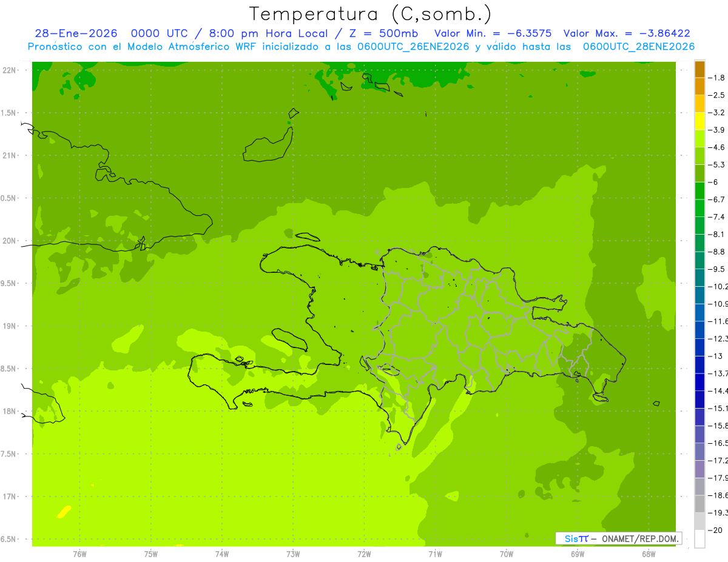Pick the lime swatch between -3.9 and -4.6
728x562 pixels.
(699, 139)
